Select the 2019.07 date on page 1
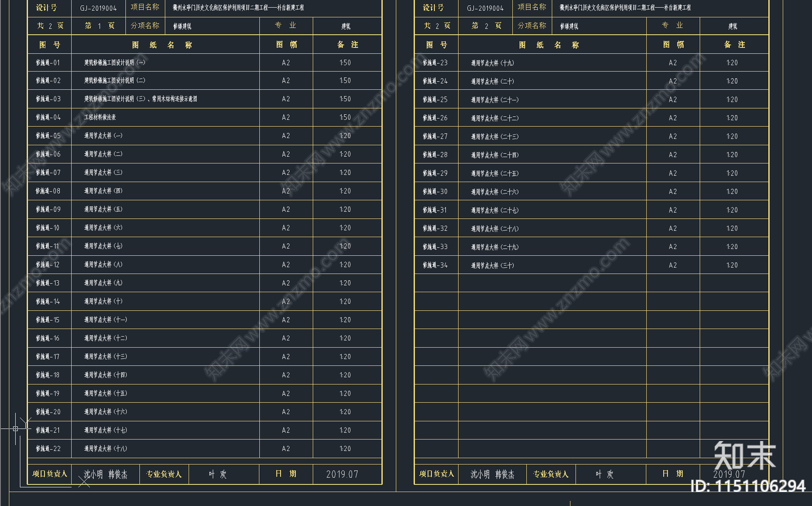The width and height of the screenshot is (812, 506). pos(342,474)
